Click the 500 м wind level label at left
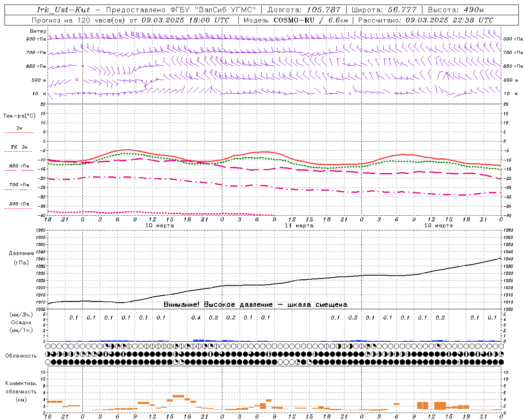Screen dimensions: 525x420 39,80
